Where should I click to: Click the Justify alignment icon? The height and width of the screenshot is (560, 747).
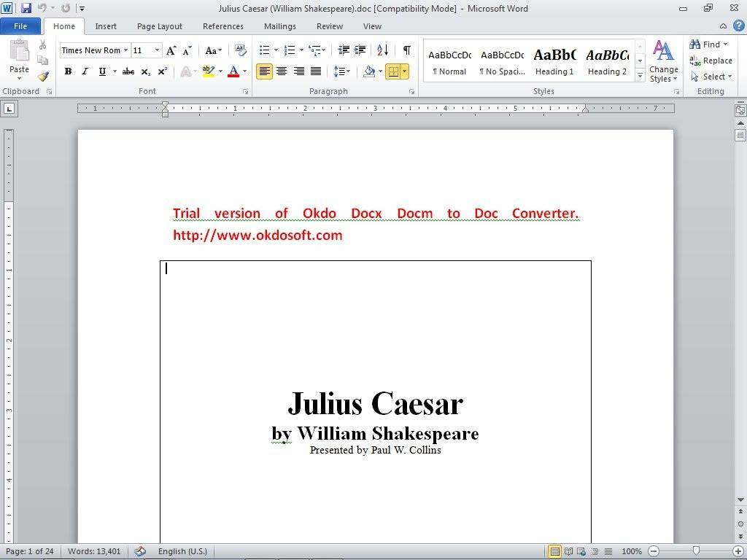click(315, 71)
